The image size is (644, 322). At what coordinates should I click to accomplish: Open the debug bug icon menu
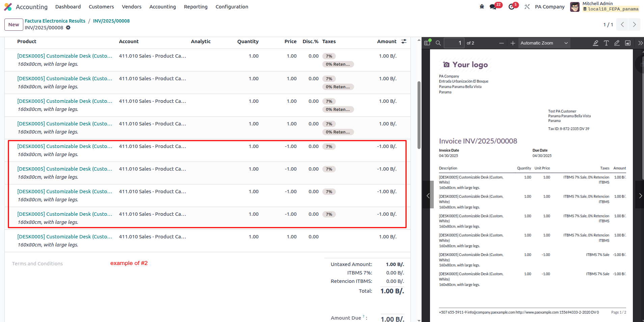482,7
